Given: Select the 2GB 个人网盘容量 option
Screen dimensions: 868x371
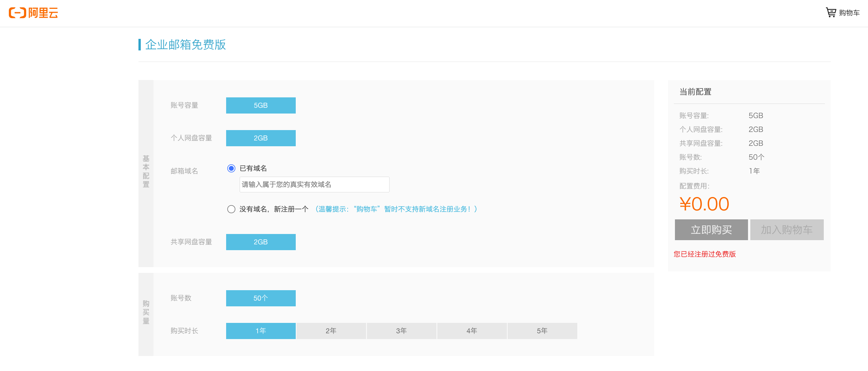Looking at the screenshot, I should coord(261,138).
